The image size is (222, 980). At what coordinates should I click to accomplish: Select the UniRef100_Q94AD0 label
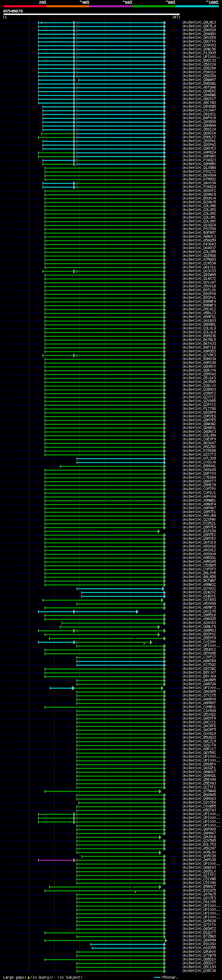point(199,34)
